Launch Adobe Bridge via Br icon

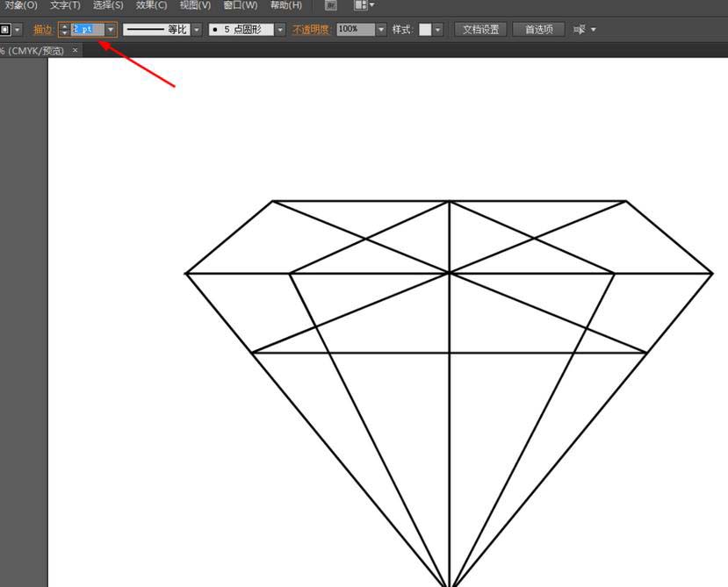tap(330, 5)
